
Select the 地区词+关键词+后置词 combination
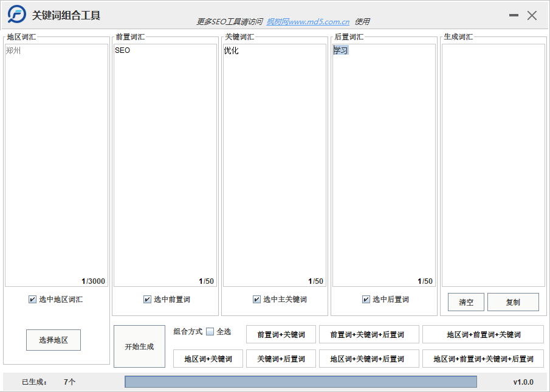(369, 359)
